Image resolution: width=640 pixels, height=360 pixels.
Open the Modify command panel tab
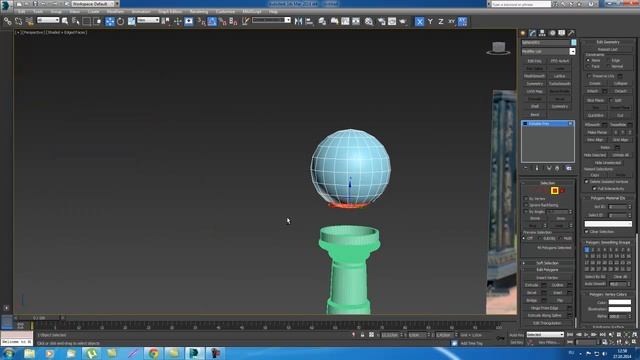point(533,33)
